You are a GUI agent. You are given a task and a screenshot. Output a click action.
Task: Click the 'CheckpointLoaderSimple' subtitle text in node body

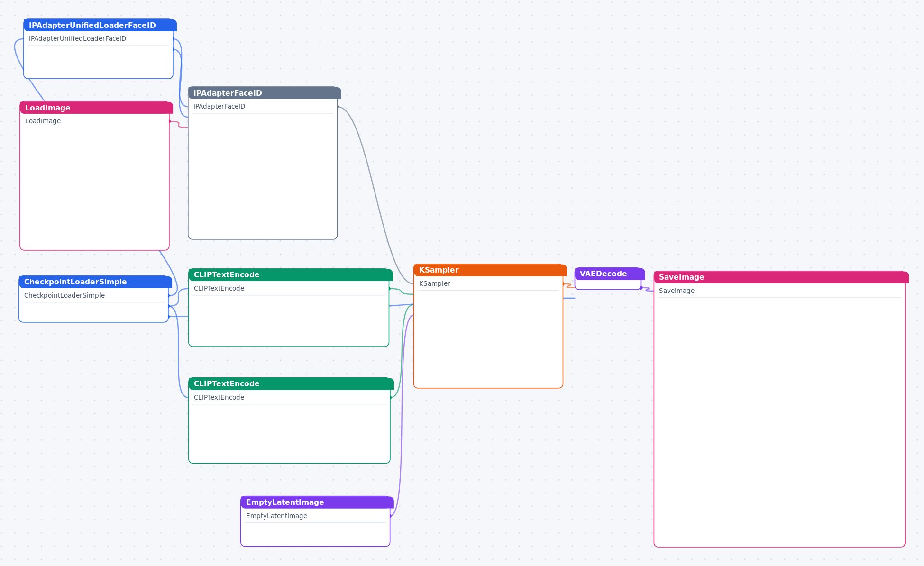[64, 295]
